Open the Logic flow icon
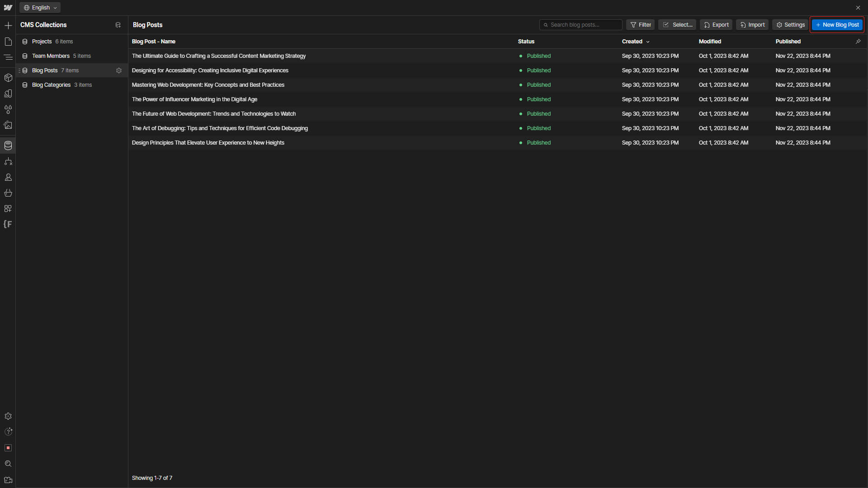 (x=8, y=161)
